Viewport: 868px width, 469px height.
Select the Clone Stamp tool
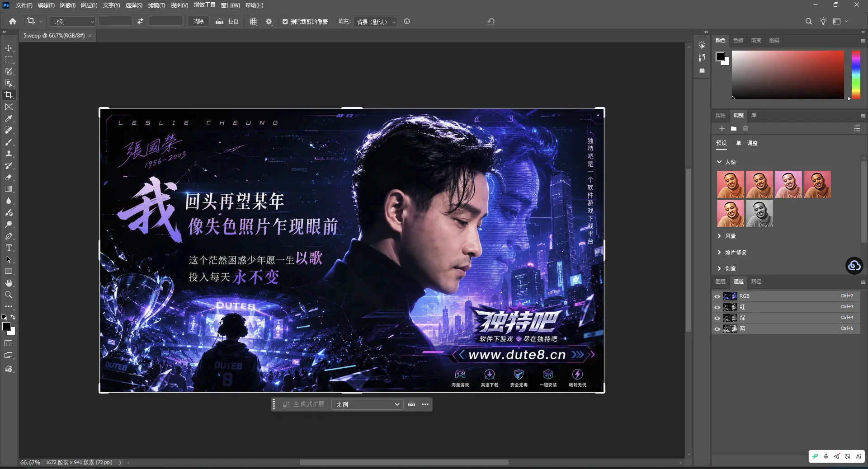9,154
